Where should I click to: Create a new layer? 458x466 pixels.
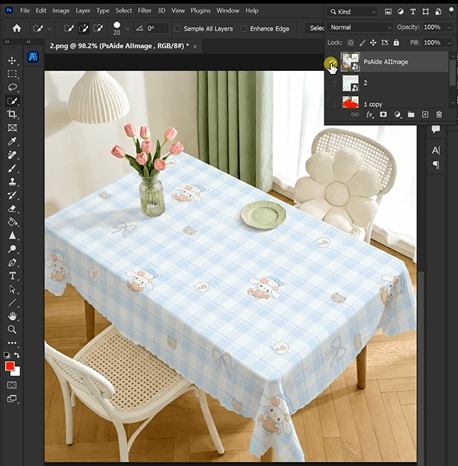[425, 115]
